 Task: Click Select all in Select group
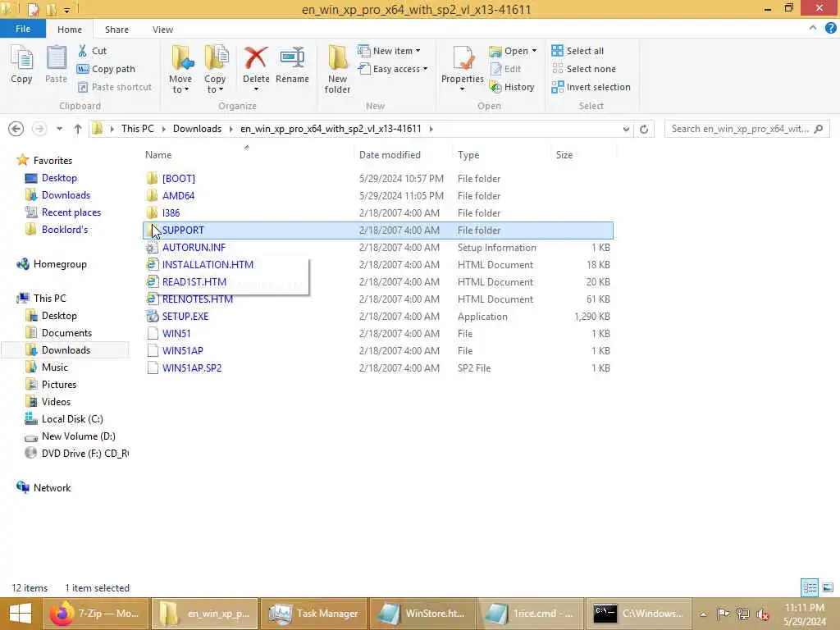point(577,51)
